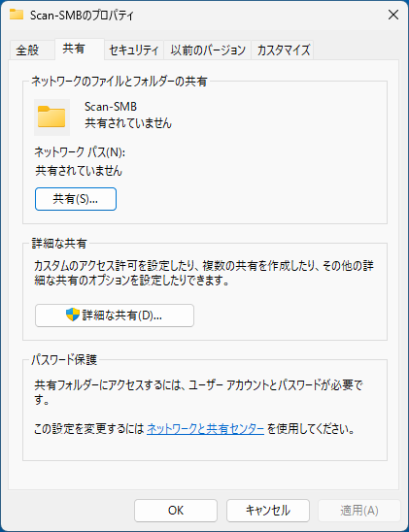The image size is (409, 532).
Task: Open the セキュリティ tab
Action: (134, 50)
